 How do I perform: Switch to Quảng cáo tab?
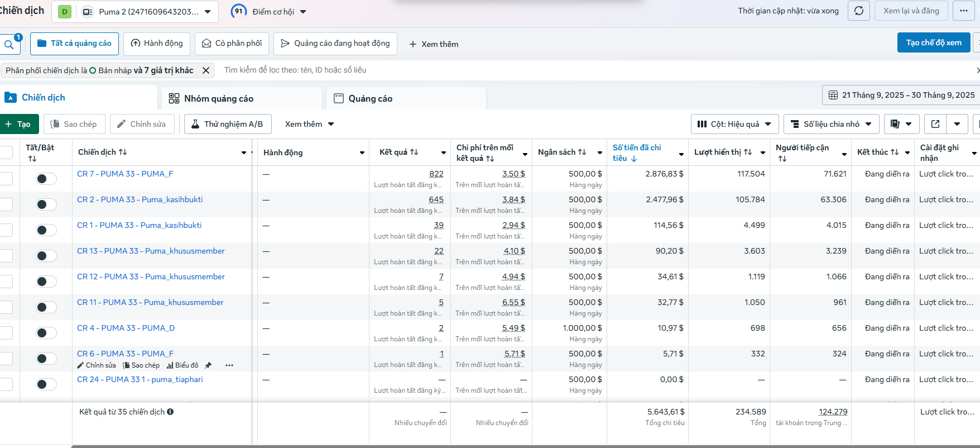click(x=370, y=98)
